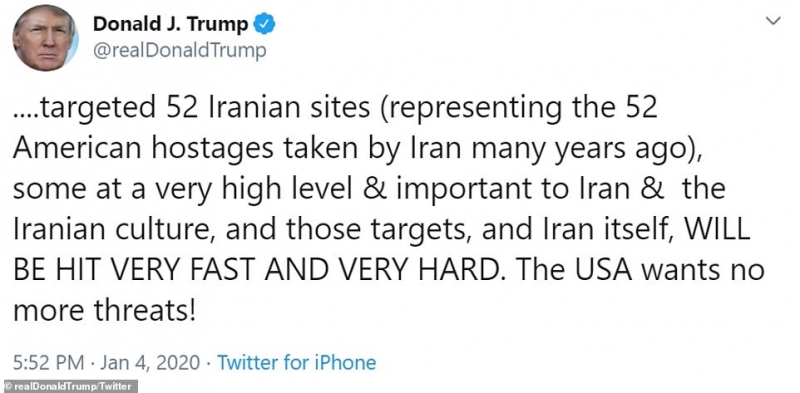Click the 5:52 PM timestamp
The image size is (800, 393).
[48, 363]
